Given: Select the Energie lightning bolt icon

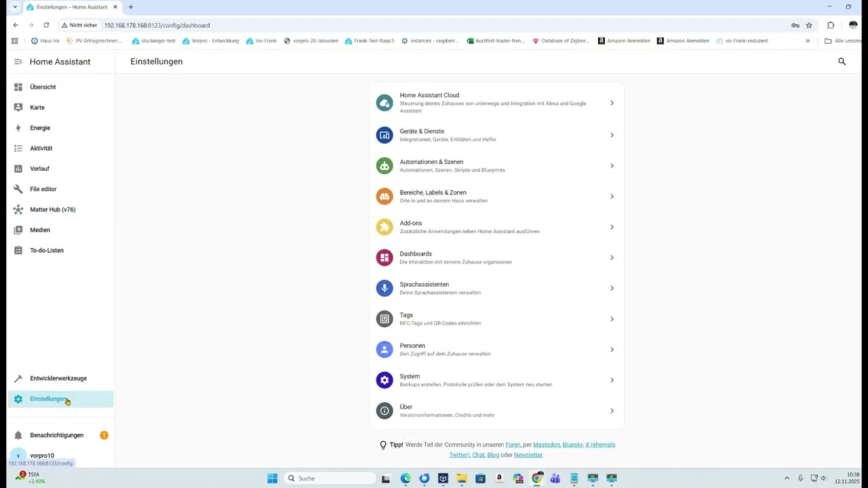Looking at the screenshot, I should pyautogui.click(x=18, y=127).
